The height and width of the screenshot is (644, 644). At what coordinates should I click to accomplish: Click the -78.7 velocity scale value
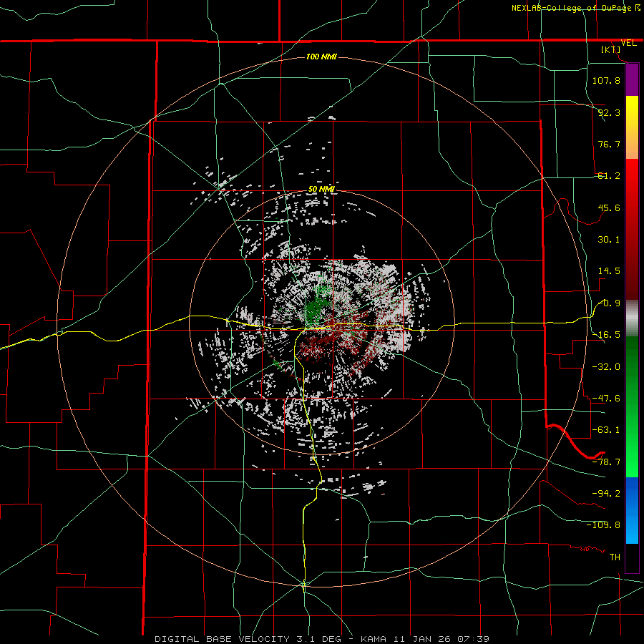coord(606,462)
